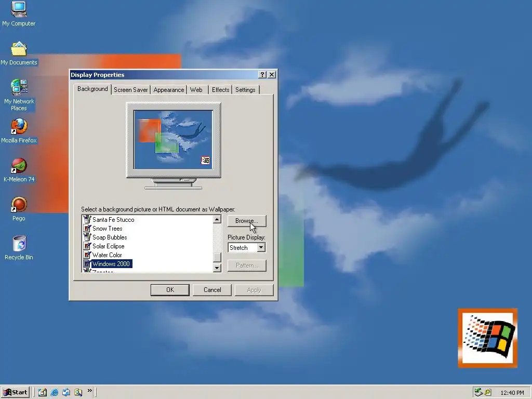Image resolution: width=532 pixels, height=399 pixels.
Task: Click the Windows 2000 file icon
Action: click(x=87, y=263)
